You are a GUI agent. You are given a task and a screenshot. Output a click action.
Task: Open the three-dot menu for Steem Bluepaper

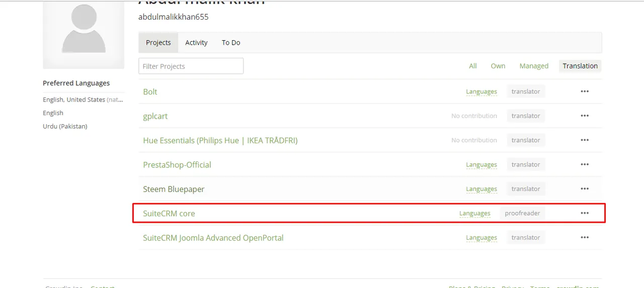[x=585, y=189]
